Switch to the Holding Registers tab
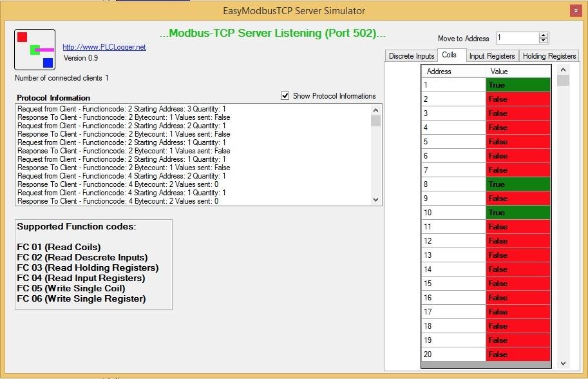Viewport: 588px width, 379px height. (549, 56)
